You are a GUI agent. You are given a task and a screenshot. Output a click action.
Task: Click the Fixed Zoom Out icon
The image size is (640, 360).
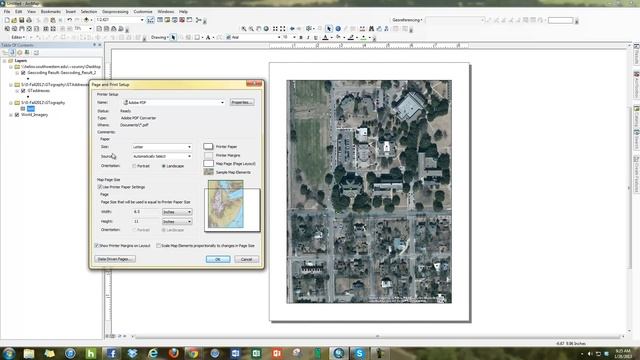pyautogui.click(x=282, y=29)
